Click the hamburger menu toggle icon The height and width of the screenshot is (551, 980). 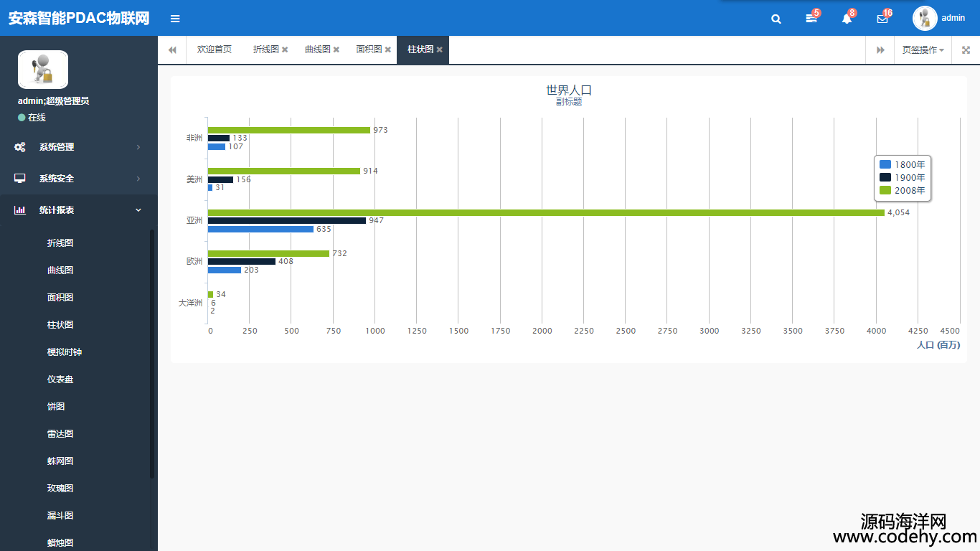click(x=175, y=19)
